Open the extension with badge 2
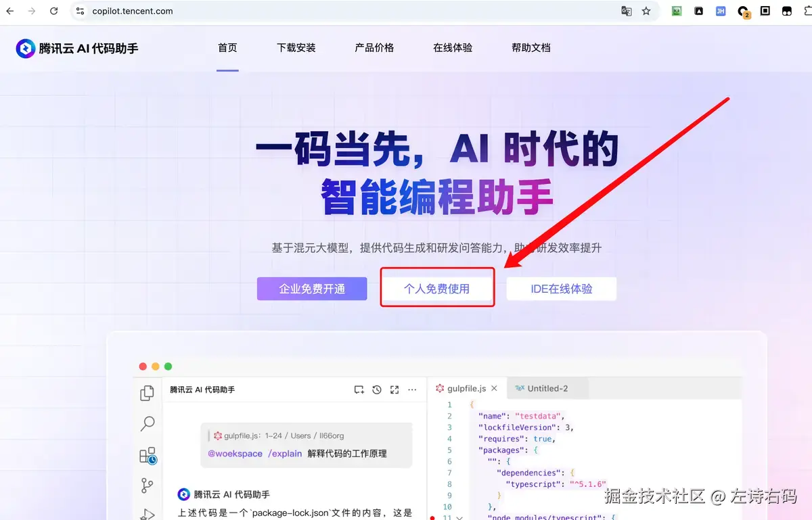812x520 pixels. tap(743, 11)
